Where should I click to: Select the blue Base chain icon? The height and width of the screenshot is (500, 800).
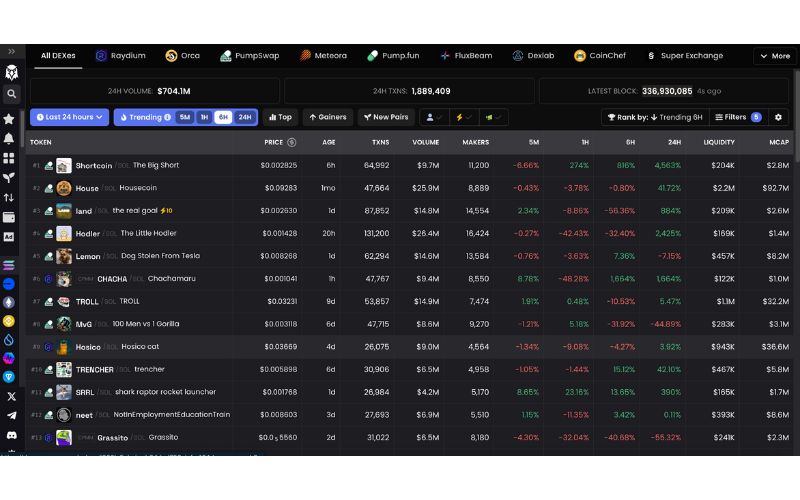pos(9,284)
